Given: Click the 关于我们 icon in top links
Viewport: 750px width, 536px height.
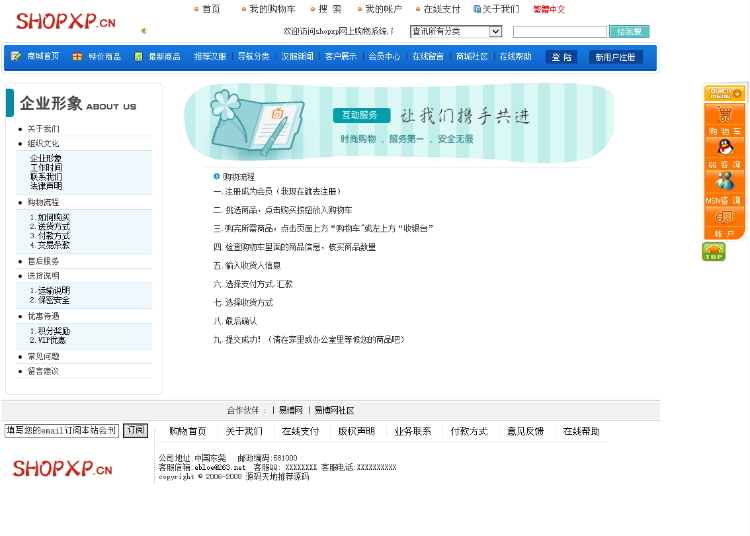Looking at the screenshot, I should coord(477,9).
